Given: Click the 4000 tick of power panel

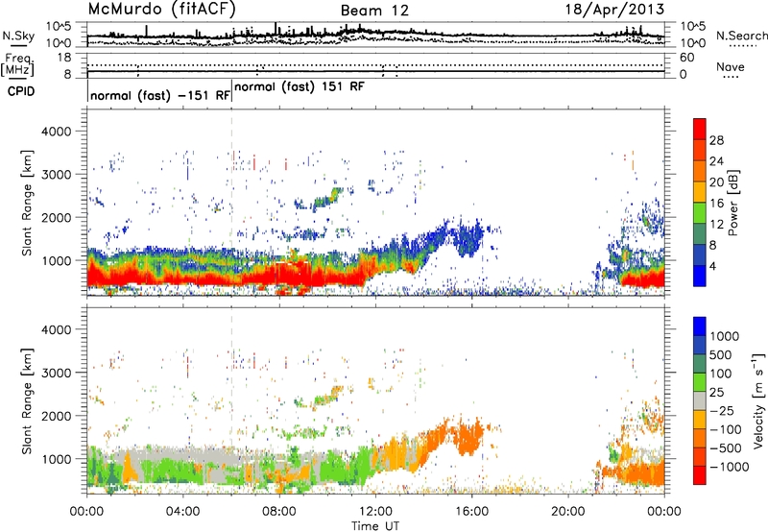Looking at the screenshot, I should [x=58, y=132].
